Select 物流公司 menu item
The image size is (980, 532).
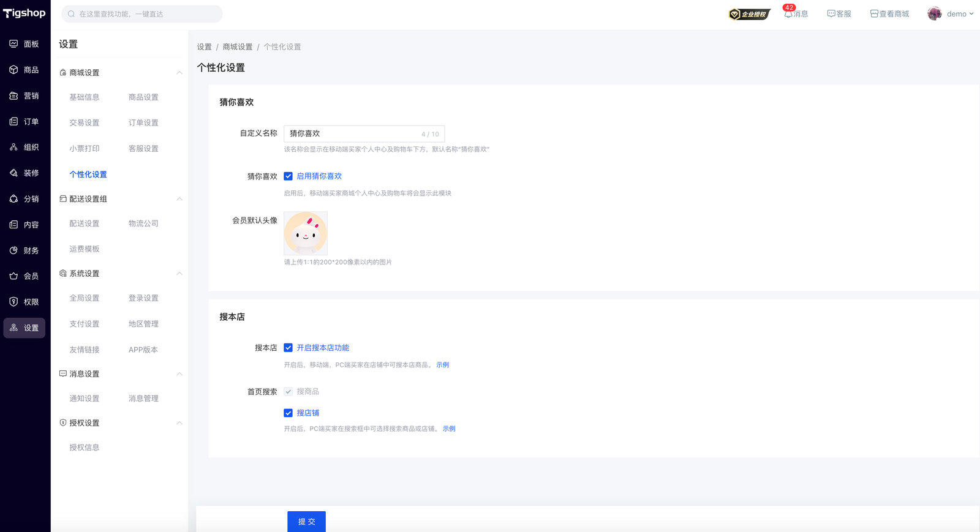click(x=143, y=223)
